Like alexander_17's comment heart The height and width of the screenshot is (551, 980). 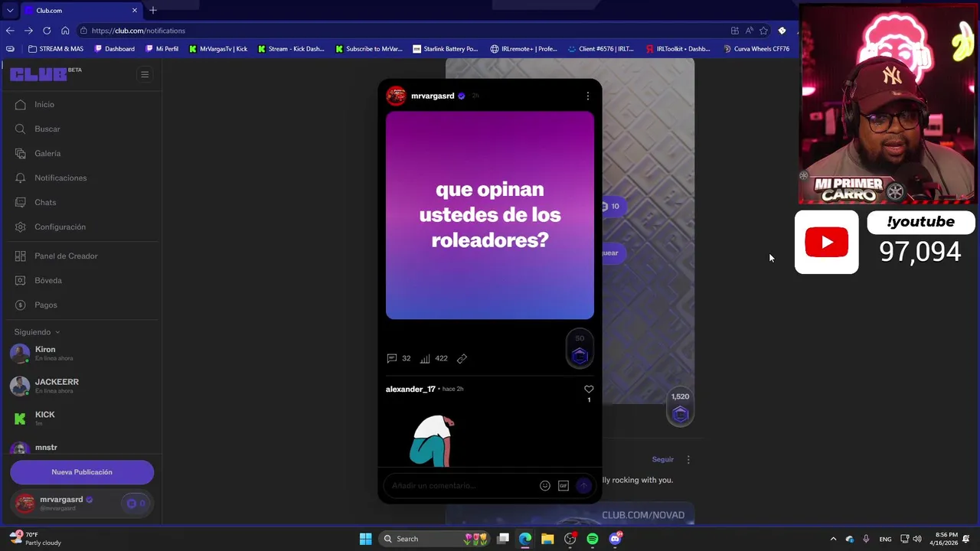[589, 390]
